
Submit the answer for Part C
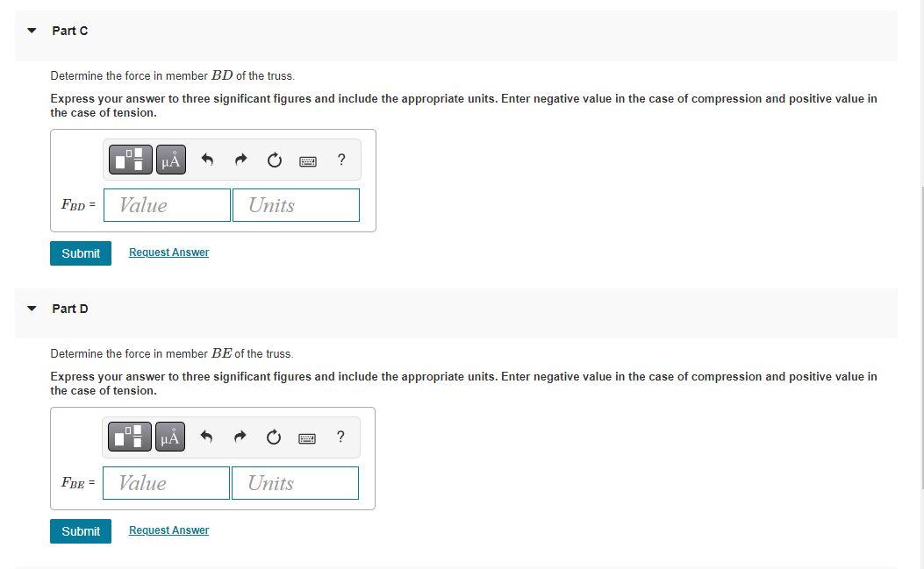coord(80,252)
